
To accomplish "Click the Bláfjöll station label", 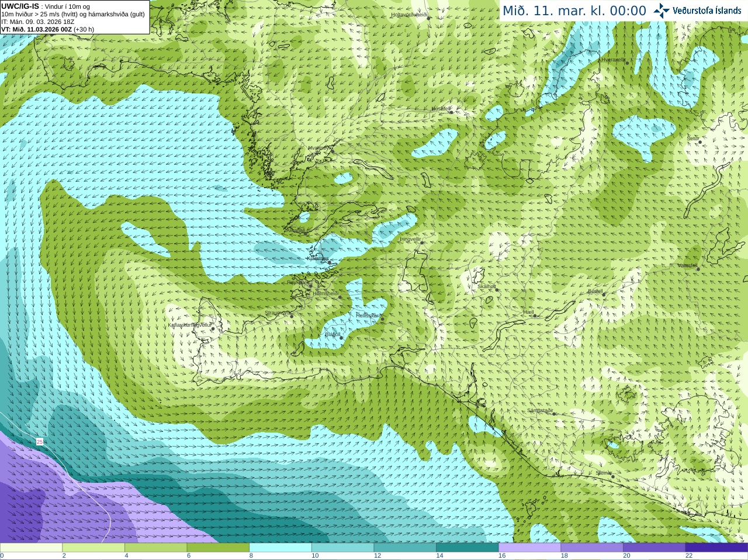I will click(333, 334).
